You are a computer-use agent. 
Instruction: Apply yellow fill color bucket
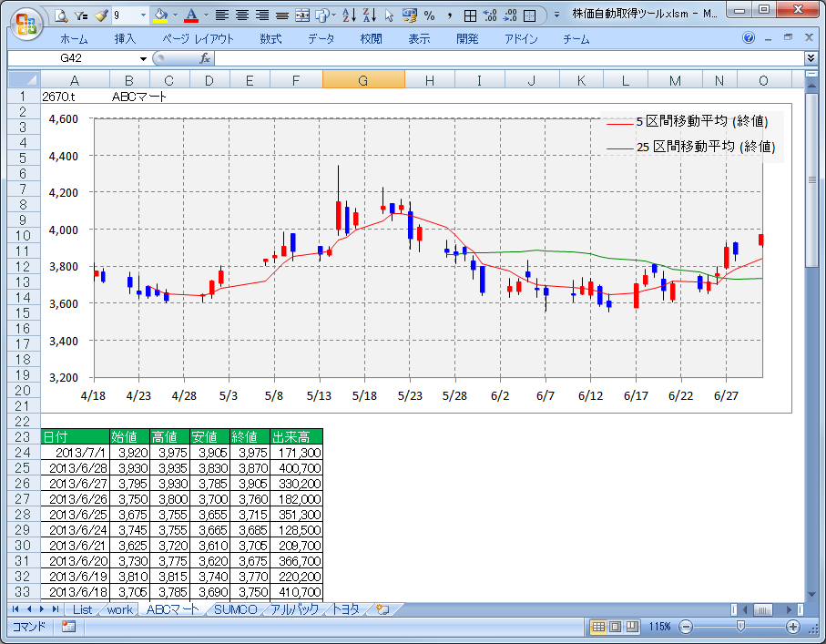pos(160,15)
